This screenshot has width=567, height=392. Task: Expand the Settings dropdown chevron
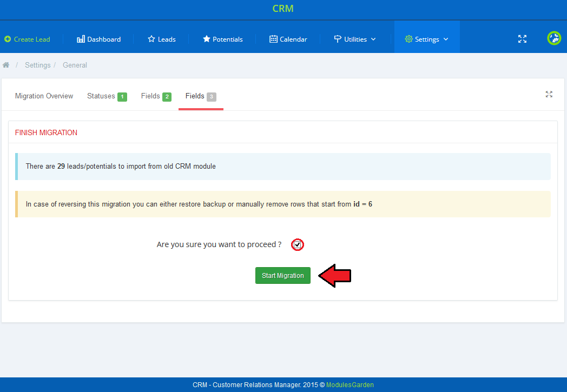click(446, 39)
